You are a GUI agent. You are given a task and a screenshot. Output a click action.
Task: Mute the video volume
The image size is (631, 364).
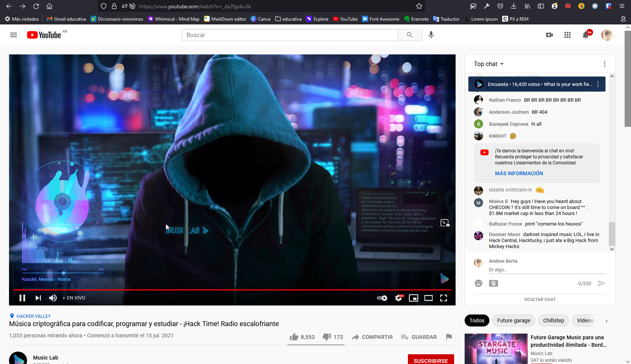tap(53, 298)
